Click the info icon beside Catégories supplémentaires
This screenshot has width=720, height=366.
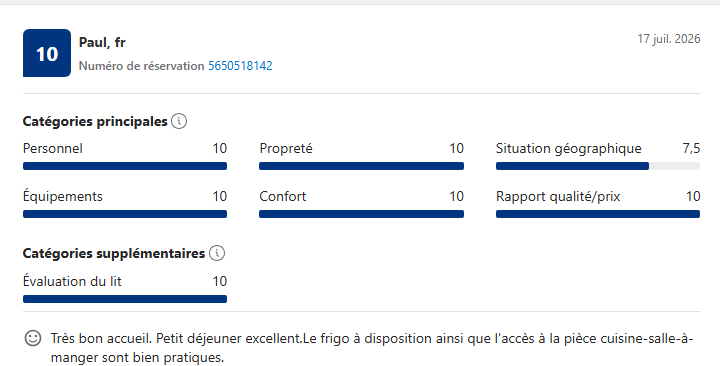point(217,253)
